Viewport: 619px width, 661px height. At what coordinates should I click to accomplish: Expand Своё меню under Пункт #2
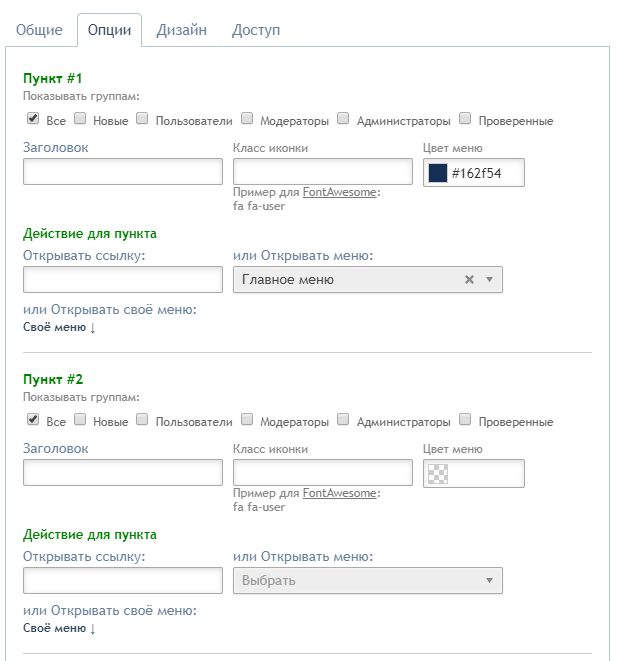tap(59, 628)
